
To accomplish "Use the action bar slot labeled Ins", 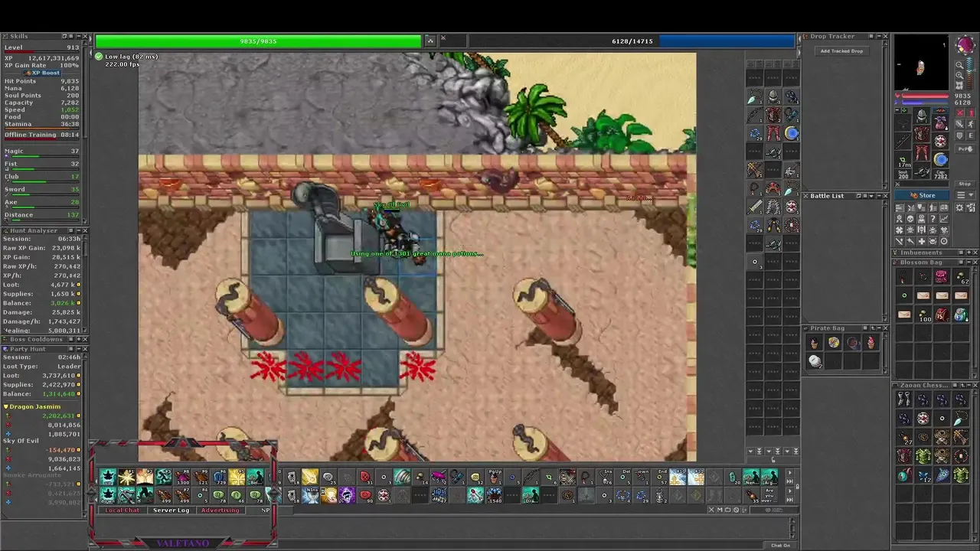I will point(605,477).
